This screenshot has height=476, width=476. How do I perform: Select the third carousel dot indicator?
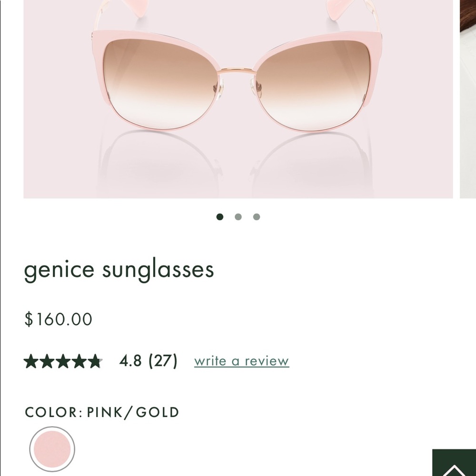[x=257, y=217]
